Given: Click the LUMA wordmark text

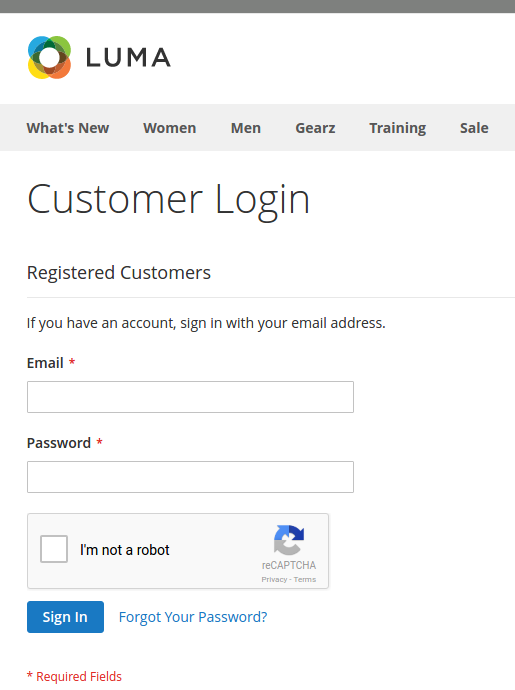Looking at the screenshot, I should 129,58.
